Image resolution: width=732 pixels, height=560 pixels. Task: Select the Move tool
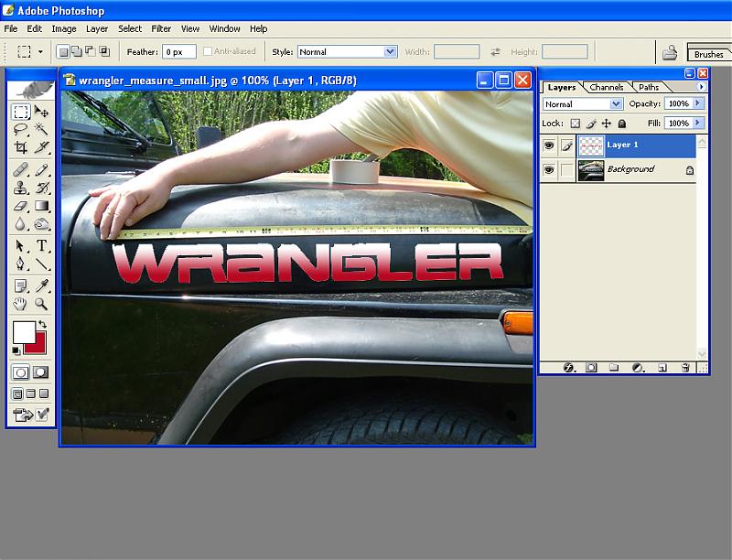(x=41, y=112)
